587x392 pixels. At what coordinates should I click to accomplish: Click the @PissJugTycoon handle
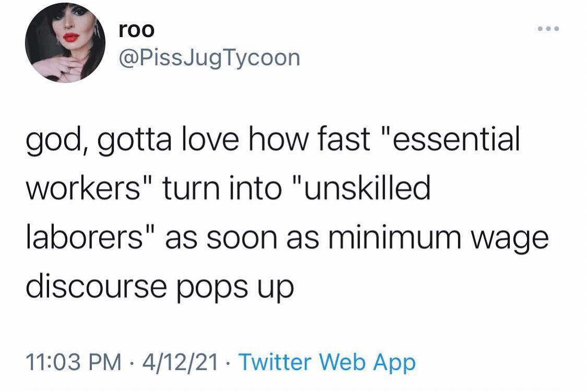tap(210, 57)
